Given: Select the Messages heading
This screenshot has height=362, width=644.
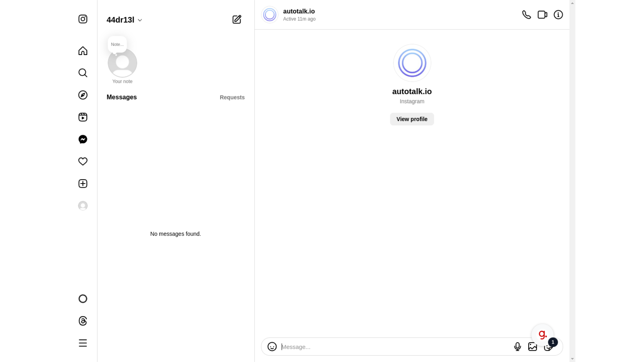Looking at the screenshot, I should 122,97.
